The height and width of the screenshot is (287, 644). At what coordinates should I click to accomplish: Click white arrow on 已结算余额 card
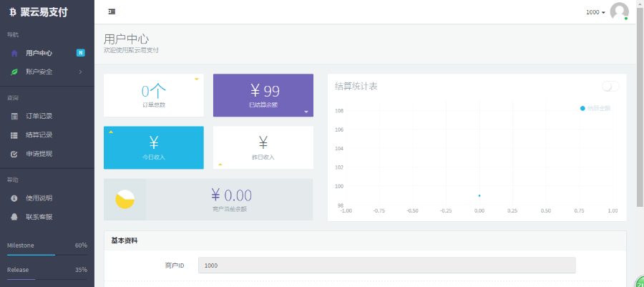point(306,112)
